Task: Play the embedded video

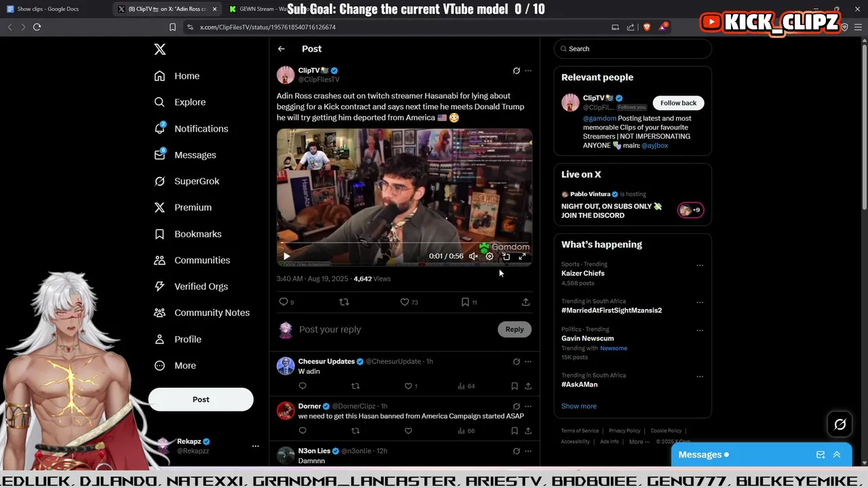Action: (x=287, y=256)
